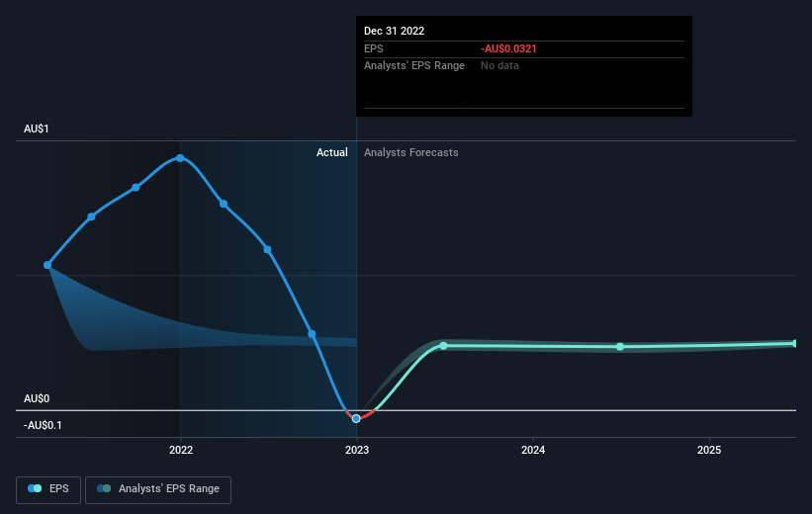Select the Dec 31 2022 EPS data point

coord(356,419)
